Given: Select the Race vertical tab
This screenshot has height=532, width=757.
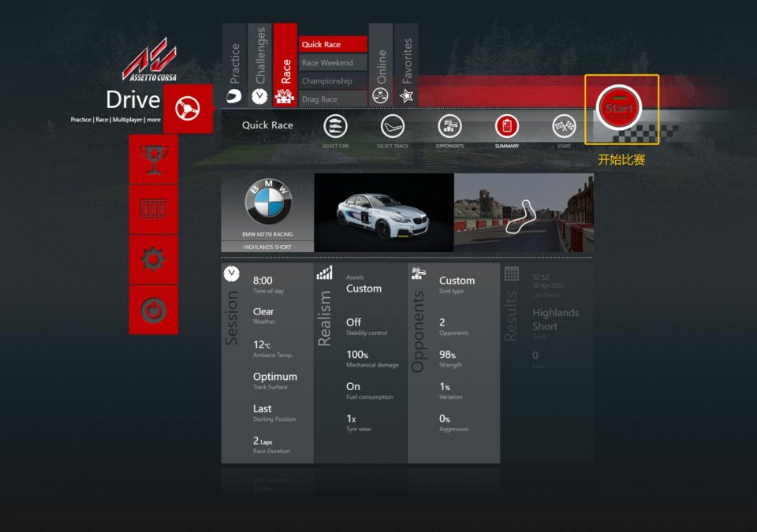Looking at the screenshot, I should pos(285,65).
